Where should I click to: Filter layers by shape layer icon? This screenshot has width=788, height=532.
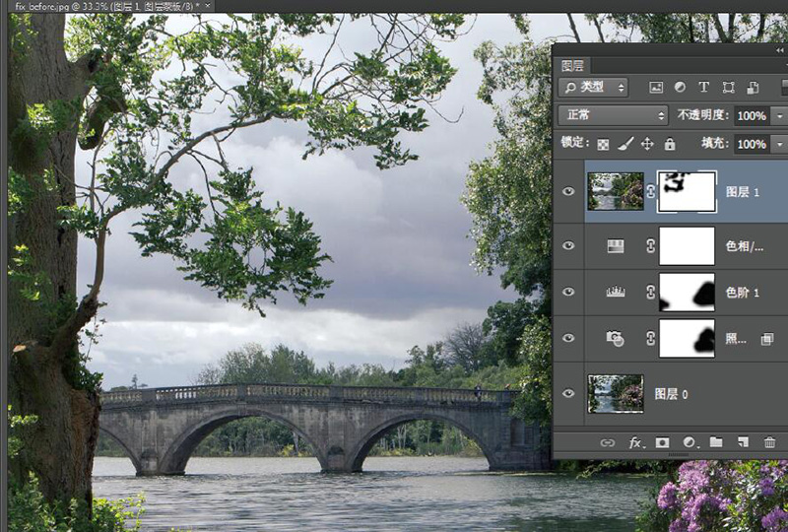[728, 88]
